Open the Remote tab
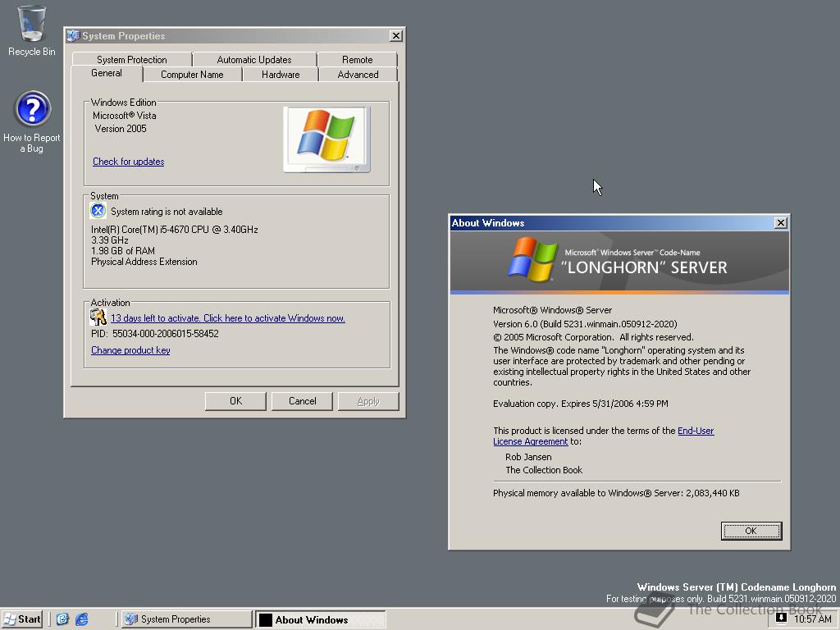Screen dimensions: 840x630 (358, 59)
